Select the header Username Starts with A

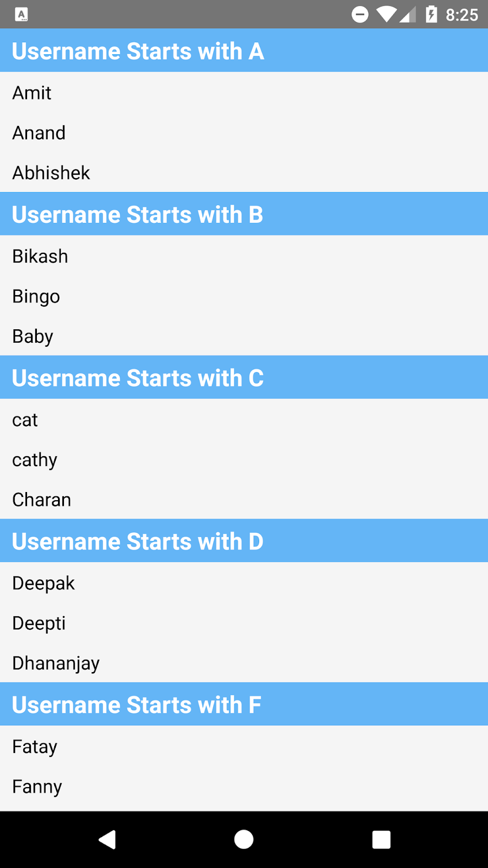coord(138,50)
